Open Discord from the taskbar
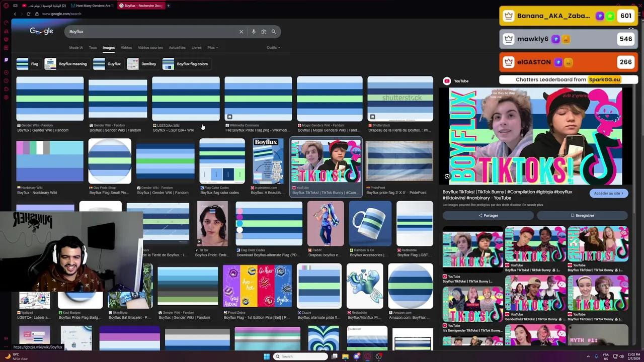Viewport: 644px width, 362px height. tap(357, 356)
